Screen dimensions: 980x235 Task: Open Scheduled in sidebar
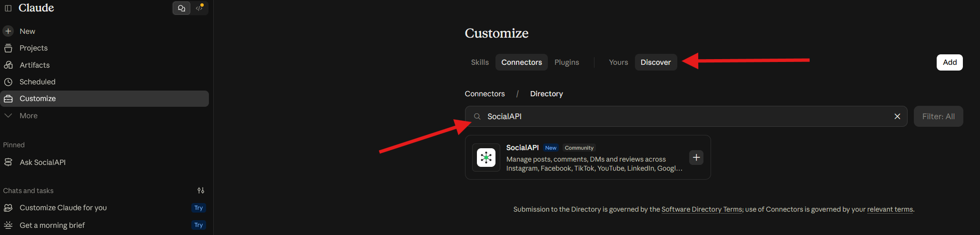coord(37,82)
